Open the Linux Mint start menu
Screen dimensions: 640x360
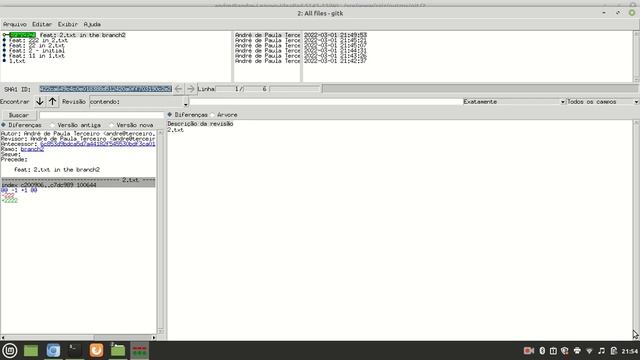[x=10, y=351]
